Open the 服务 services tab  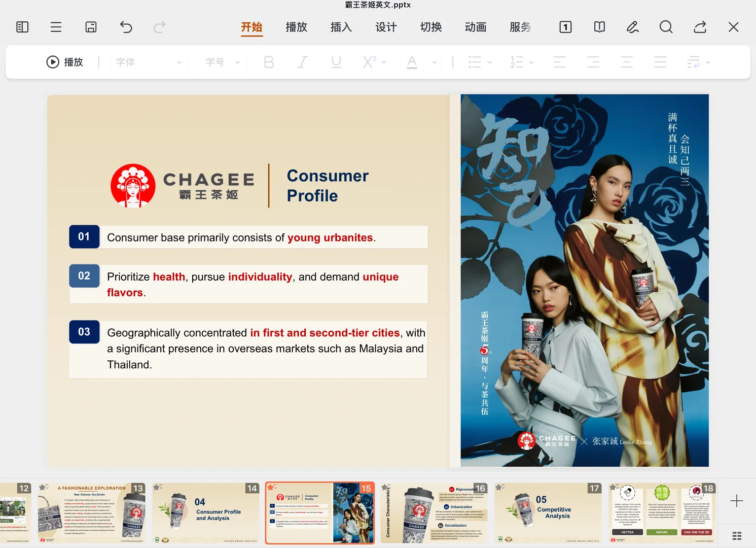point(520,27)
